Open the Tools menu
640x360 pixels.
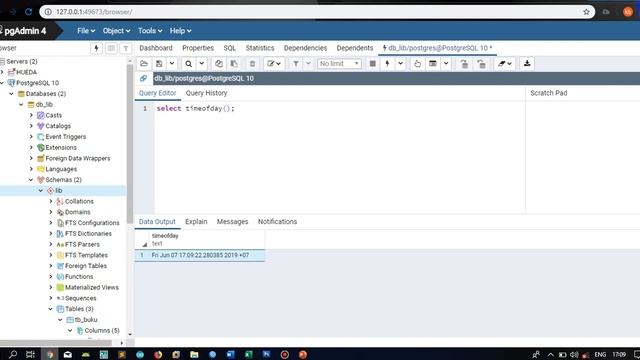[x=150, y=31]
